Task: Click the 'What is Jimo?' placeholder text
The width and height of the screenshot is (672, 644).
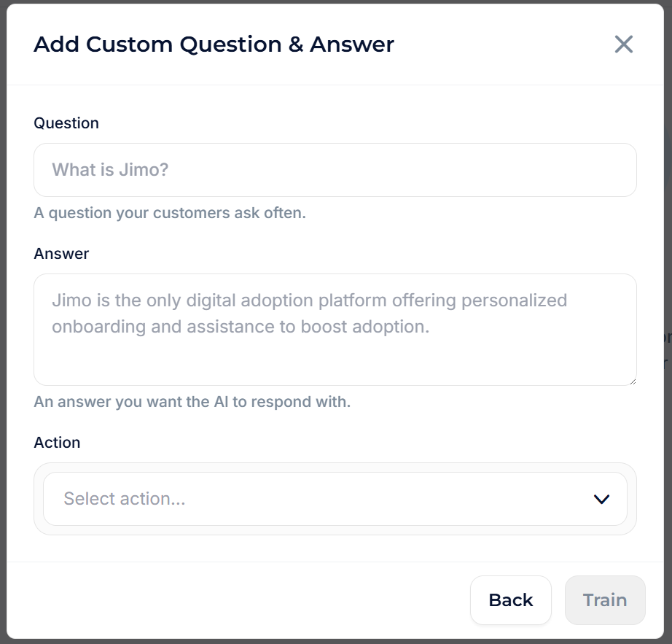Action: tap(110, 170)
